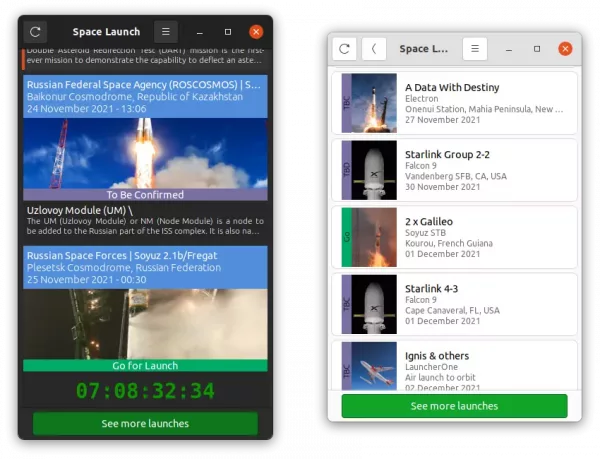Click the Onenui Station, Mahia Peninsula location
Screen dimensions: 600x459
[484, 109]
